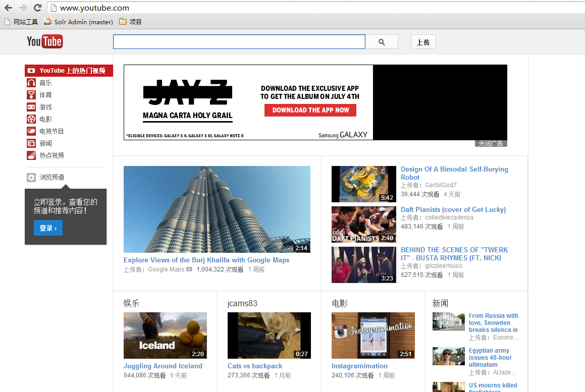This screenshot has width=585, height=392.
Task: Select YouTube 上的热门视频 in the sidebar
Action: point(69,71)
